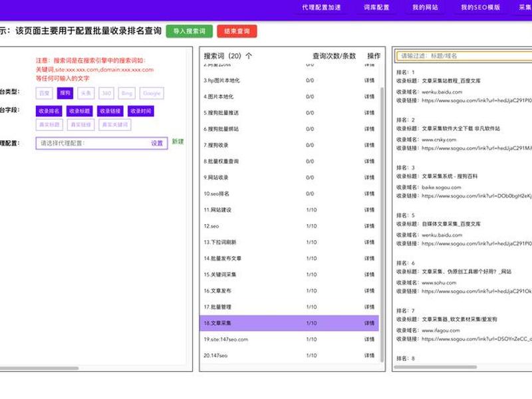Select the Bing platform type
Image resolution: width=532 pixels, height=399 pixels.
click(127, 93)
